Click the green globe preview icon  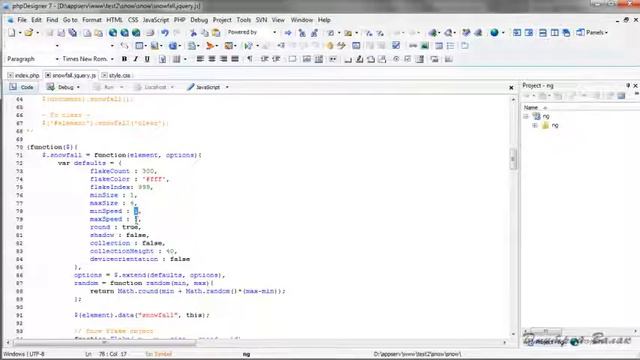[x=136, y=33]
